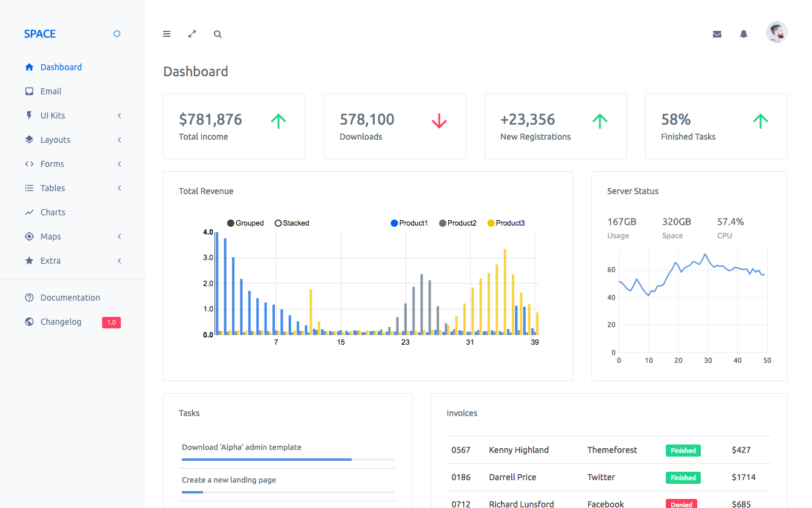Click the Finished badge on invoice 0567
The image size is (812, 508).
pos(683,451)
